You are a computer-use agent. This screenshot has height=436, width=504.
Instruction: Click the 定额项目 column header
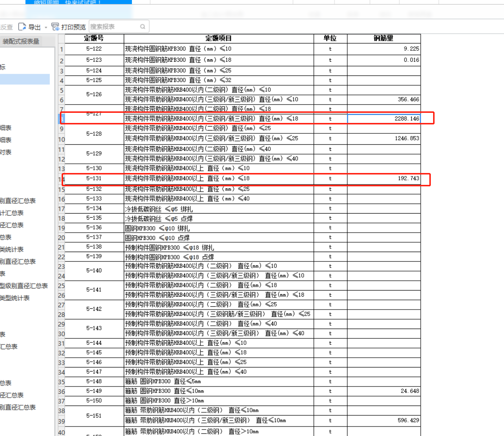pos(219,38)
